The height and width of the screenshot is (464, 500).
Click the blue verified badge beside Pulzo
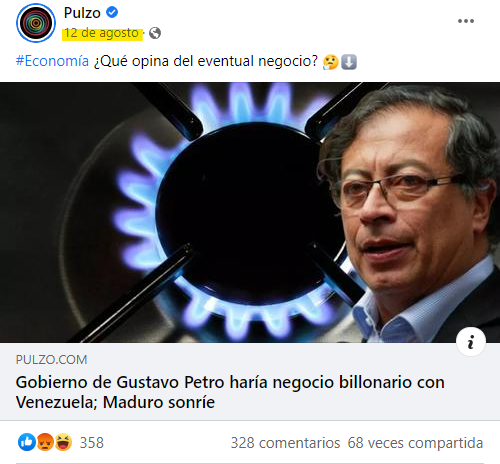point(112,12)
